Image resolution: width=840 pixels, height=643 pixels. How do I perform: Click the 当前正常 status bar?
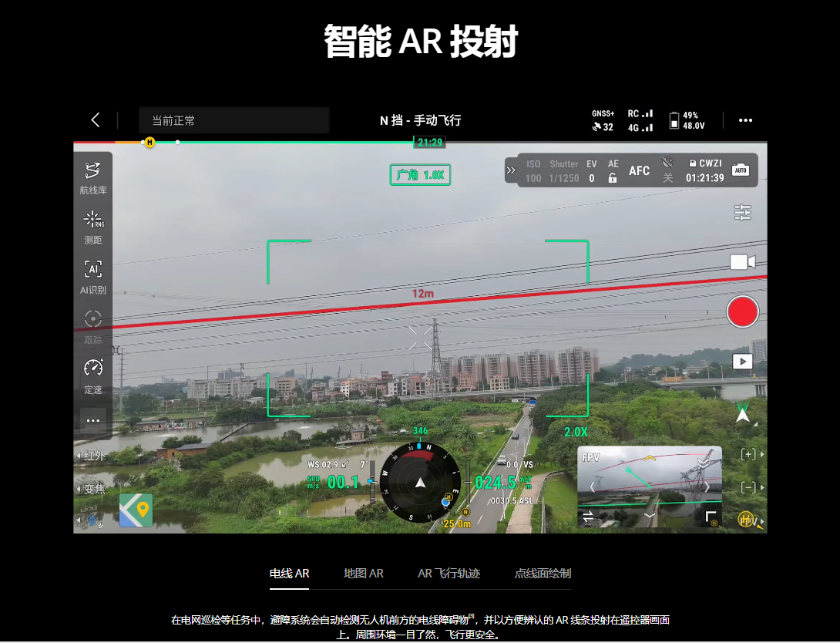click(234, 121)
